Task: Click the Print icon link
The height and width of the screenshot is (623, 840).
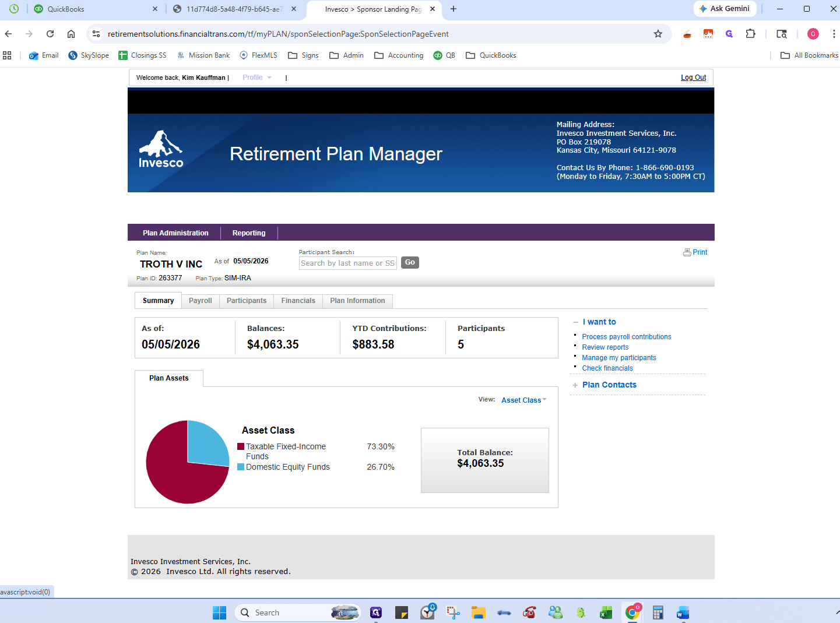Action: point(695,252)
